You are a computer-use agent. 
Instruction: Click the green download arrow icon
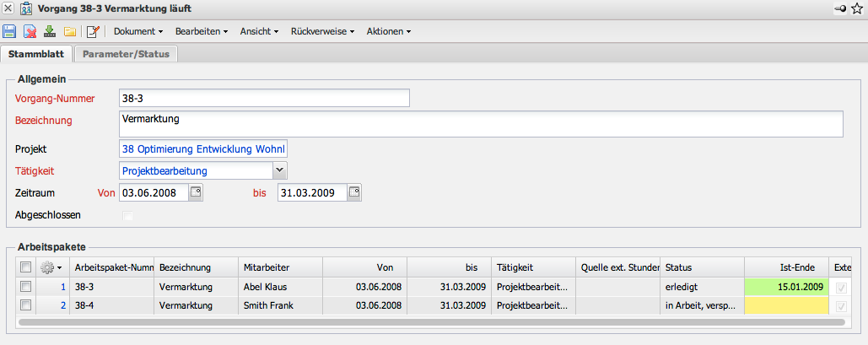click(50, 32)
